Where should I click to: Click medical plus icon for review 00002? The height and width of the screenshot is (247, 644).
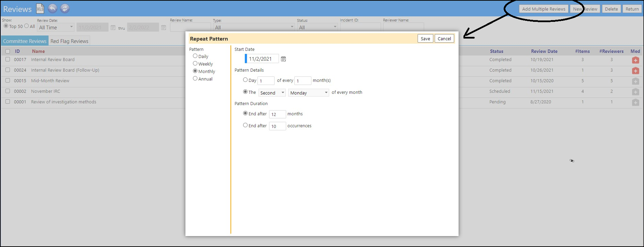click(635, 92)
